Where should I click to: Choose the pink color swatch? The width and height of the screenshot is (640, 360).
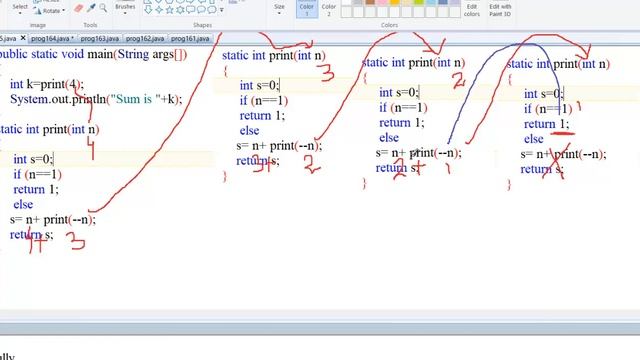(382, 2)
